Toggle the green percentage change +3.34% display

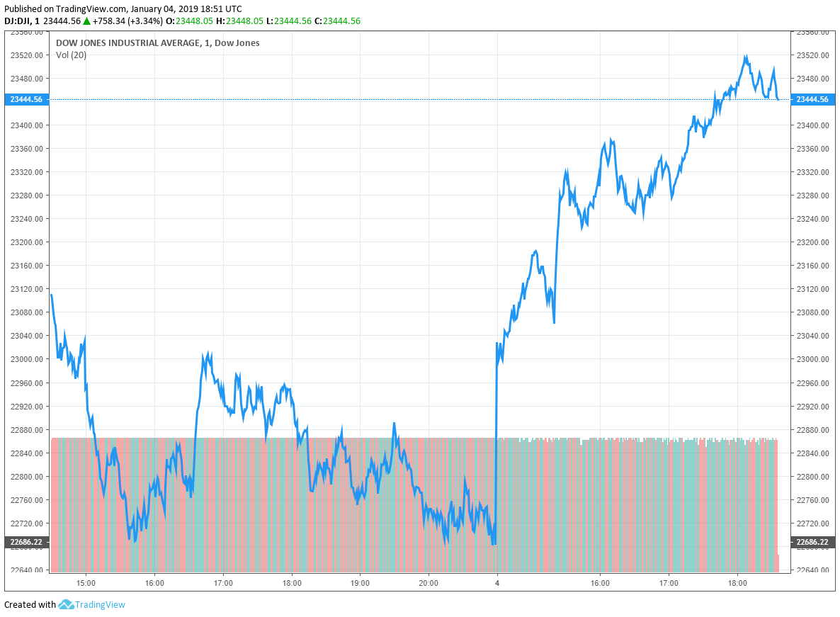point(147,21)
